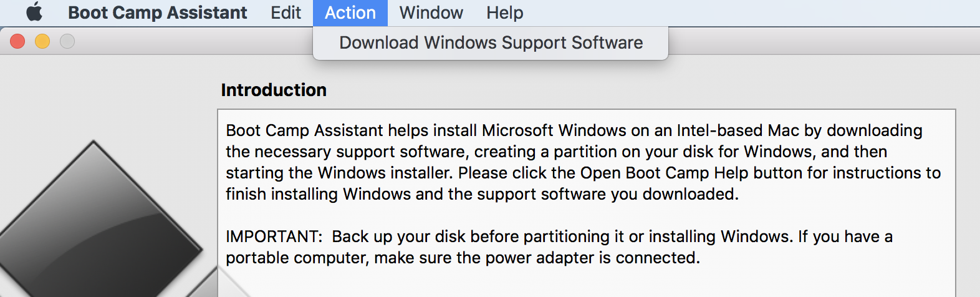Viewport: 980px width, 297px height.
Task: Collapse the open Action menu
Action: coord(350,12)
